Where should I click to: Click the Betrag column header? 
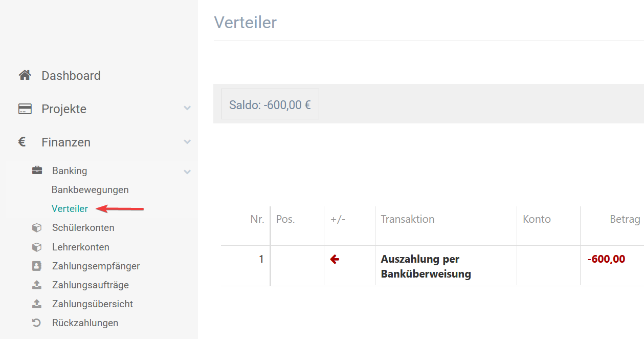tap(625, 219)
